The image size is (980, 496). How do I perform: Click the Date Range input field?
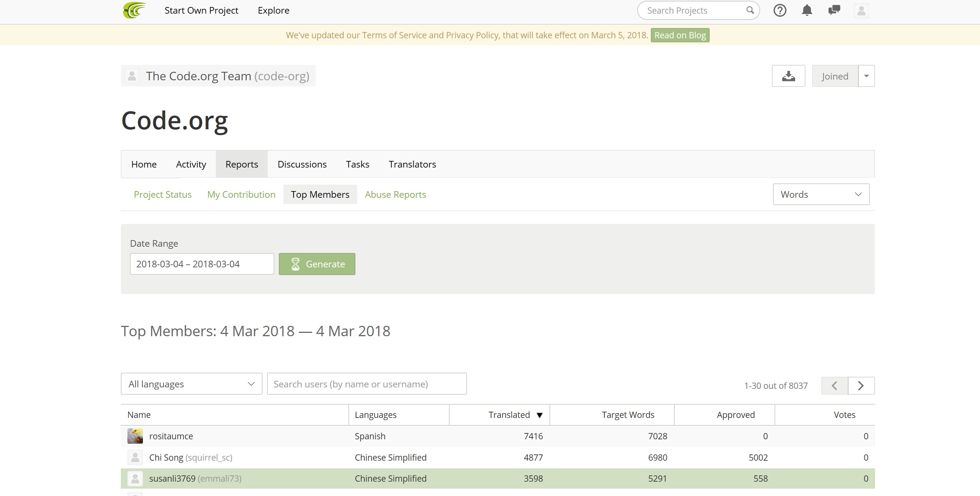point(201,264)
